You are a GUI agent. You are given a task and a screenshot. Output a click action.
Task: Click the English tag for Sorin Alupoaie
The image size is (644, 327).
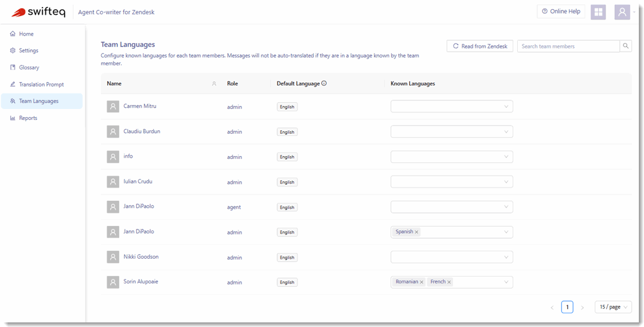(287, 282)
